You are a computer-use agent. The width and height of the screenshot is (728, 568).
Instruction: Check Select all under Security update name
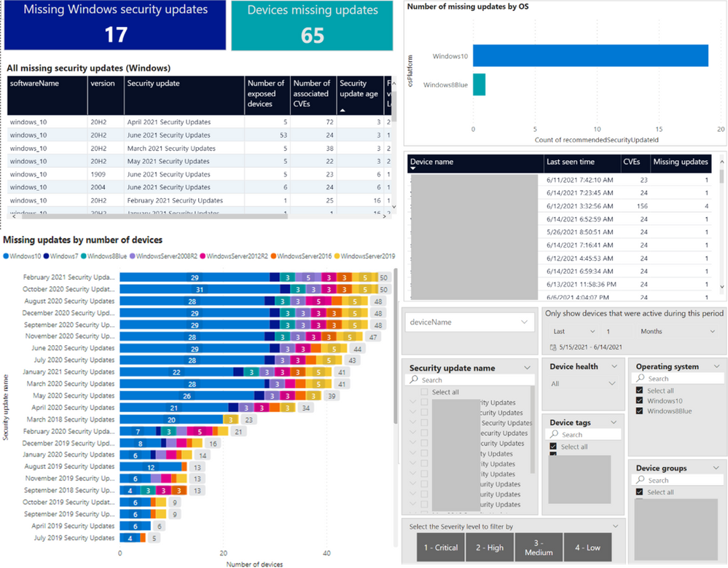pyautogui.click(x=424, y=393)
